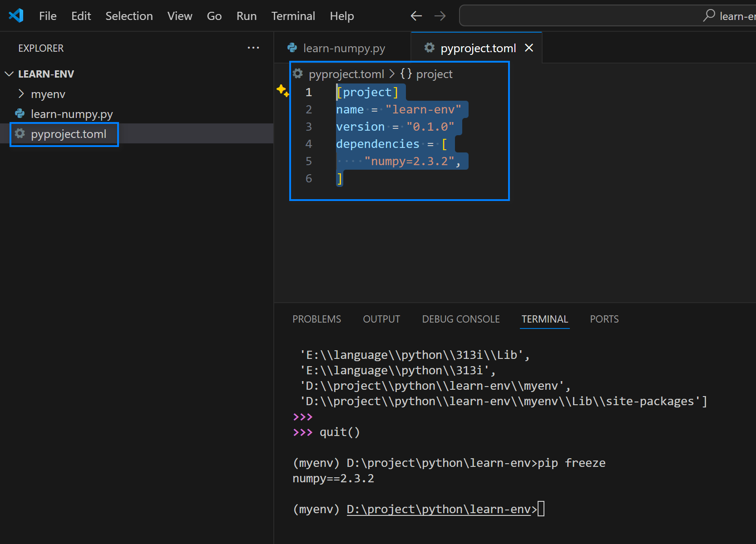Click the pip freeze command line
Screen dimensions: 756x544
tap(572, 463)
